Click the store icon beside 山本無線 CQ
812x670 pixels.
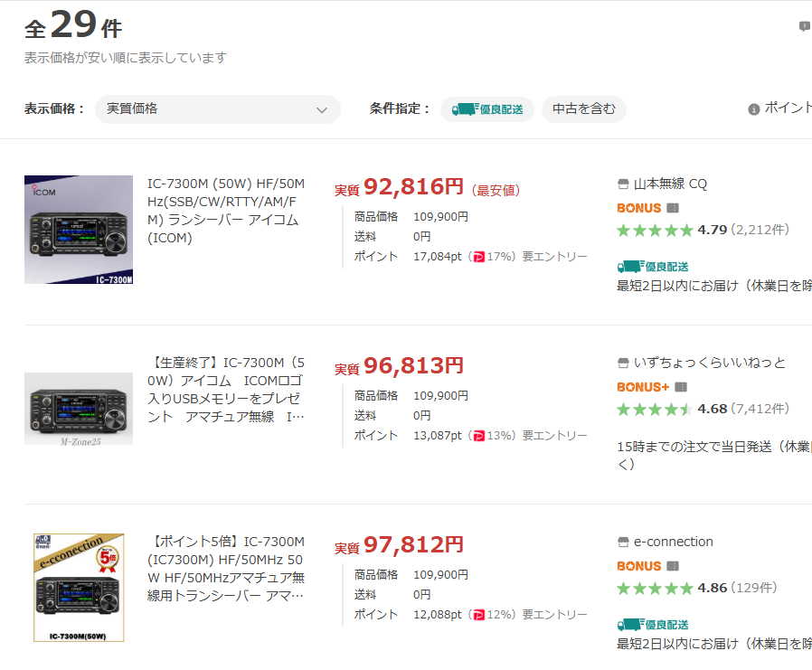point(622,184)
